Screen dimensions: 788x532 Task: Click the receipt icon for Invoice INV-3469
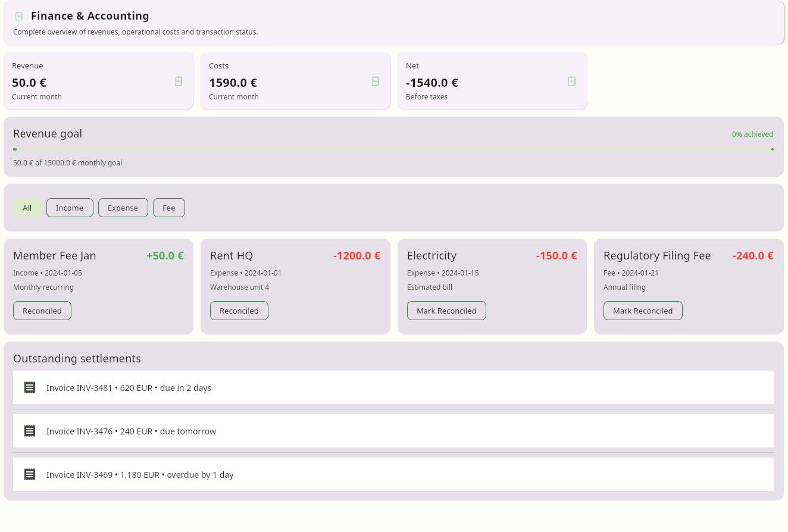tap(30, 474)
